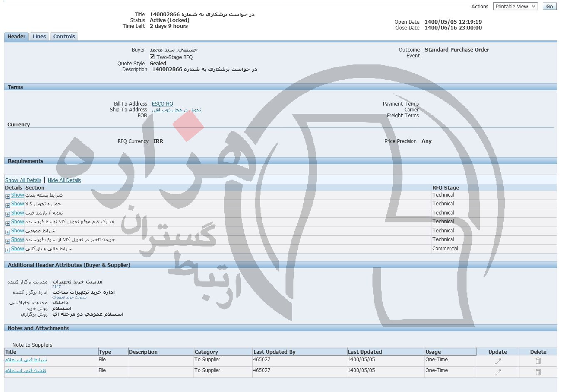Expand plus icon for حمل و تحويل کالا section
The image size is (561, 392).
(x=7, y=205)
